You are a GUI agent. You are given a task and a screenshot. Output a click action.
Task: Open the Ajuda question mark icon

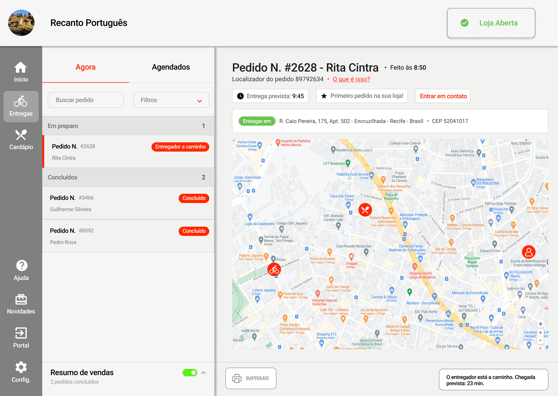[x=21, y=265]
